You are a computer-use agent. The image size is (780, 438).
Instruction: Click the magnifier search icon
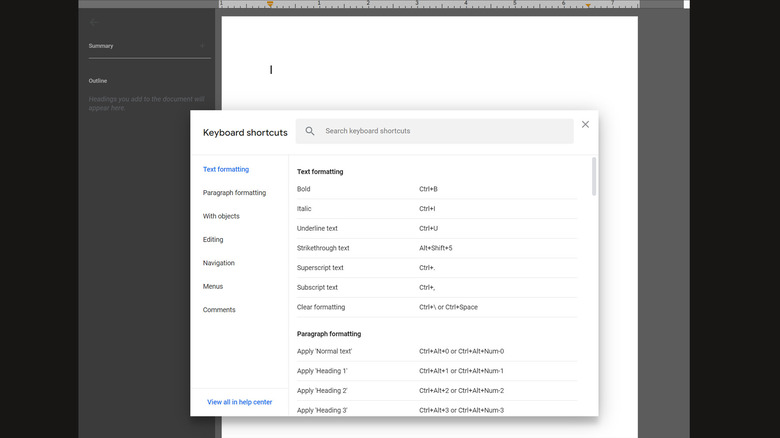pyautogui.click(x=310, y=131)
